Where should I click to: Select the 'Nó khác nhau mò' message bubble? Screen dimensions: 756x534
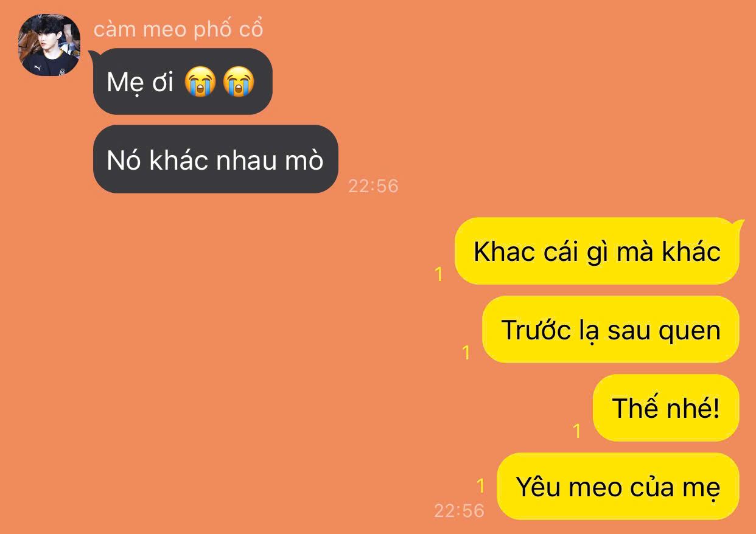point(215,159)
